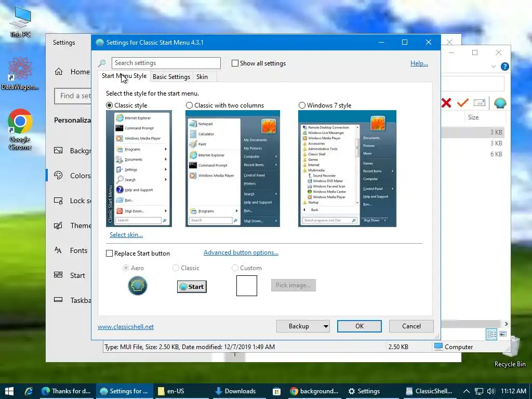532x399 pixels.
Task: Switch to Skin tab
Action: pos(202,77)
